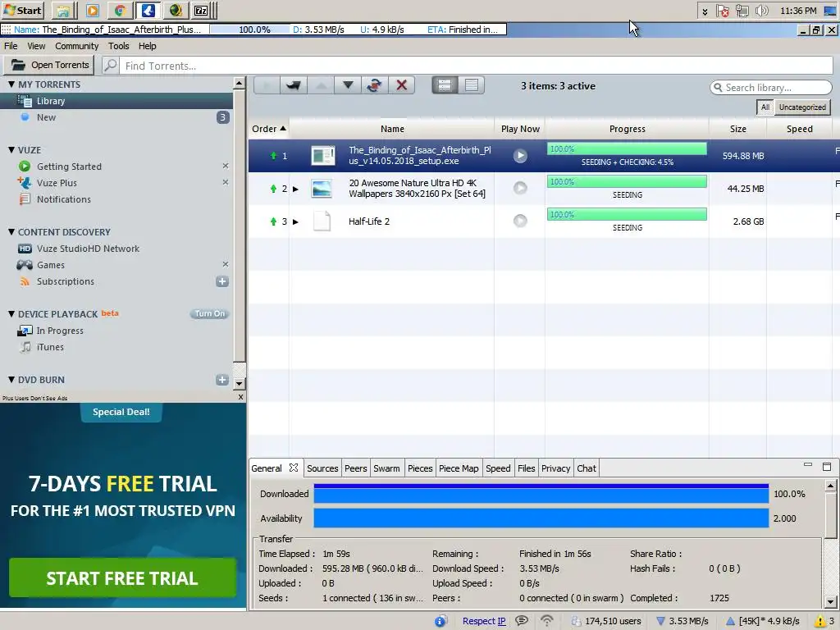Screen dimensions: 840x630
Task: Switch to the detailed list view button
Action: 445,85
